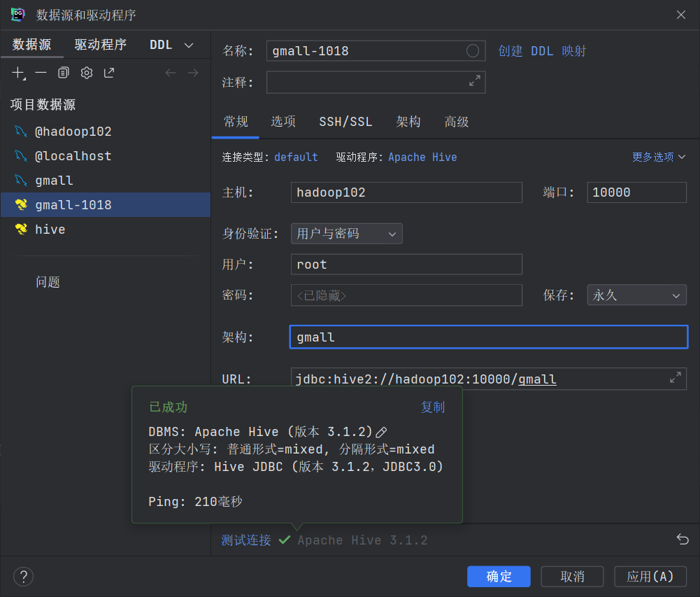Select the @localhost data source
The image size is (700, 597).
tap(106, 156)
